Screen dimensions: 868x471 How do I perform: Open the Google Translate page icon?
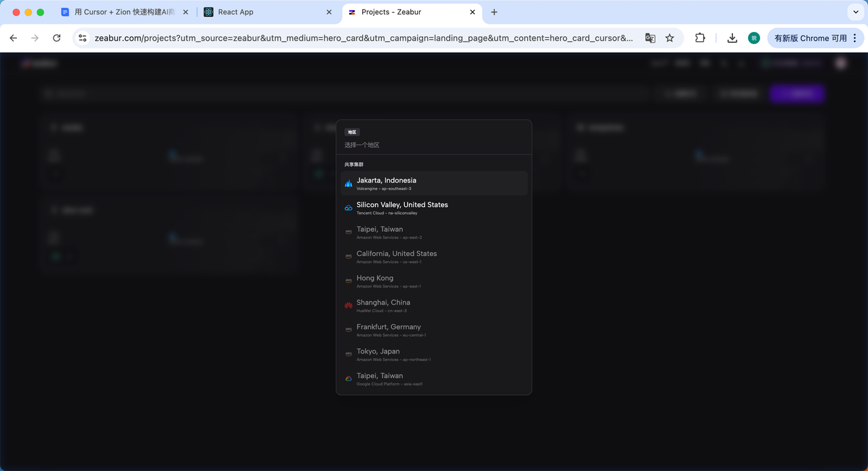[650, 38]
